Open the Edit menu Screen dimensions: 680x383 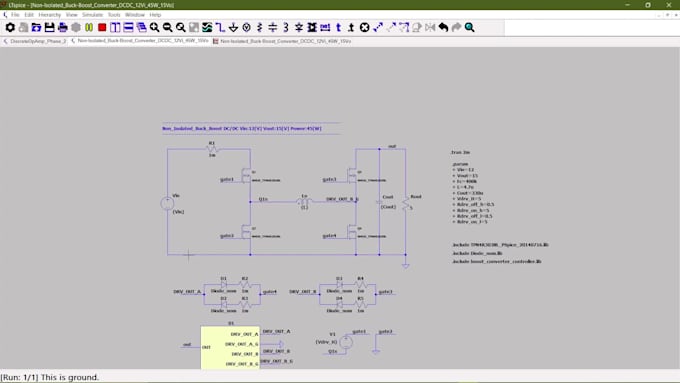pyautogui.click(x=29, y=15)
